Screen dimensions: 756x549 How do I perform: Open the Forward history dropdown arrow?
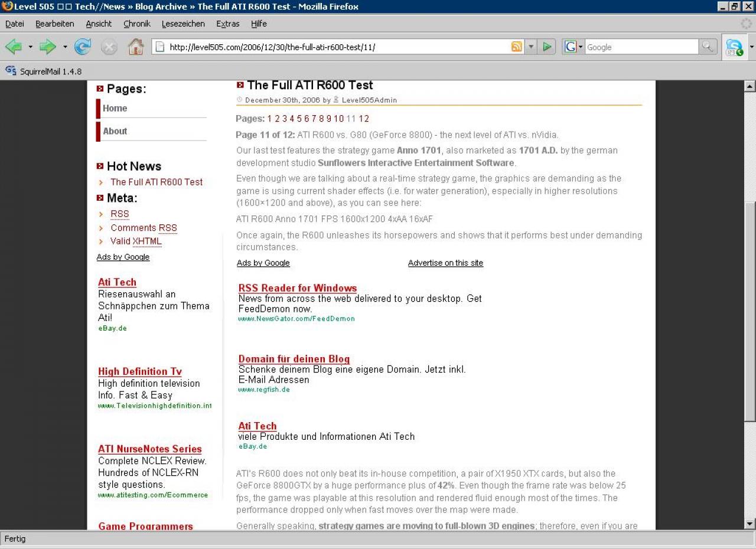point(65,47)
